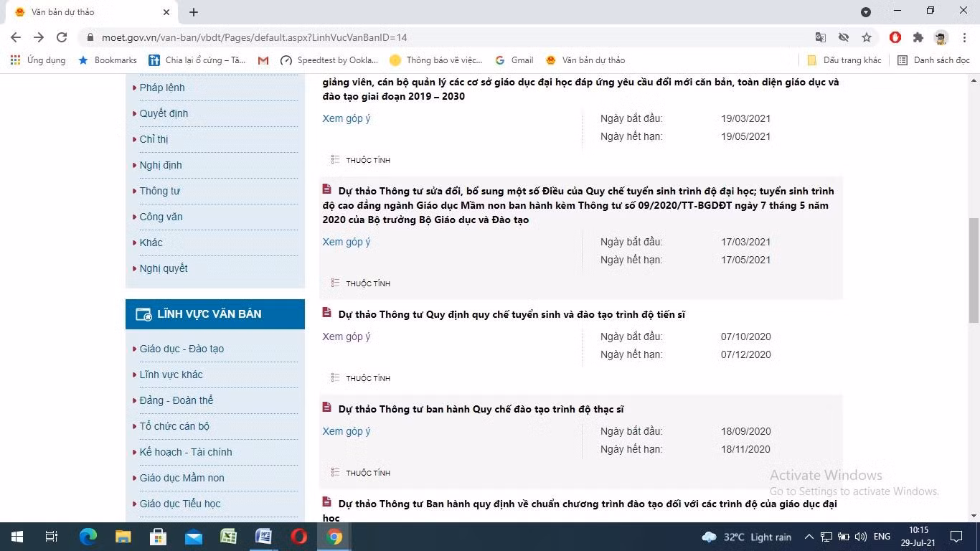Open File Explorer from the taskbar

click(123, 537)
